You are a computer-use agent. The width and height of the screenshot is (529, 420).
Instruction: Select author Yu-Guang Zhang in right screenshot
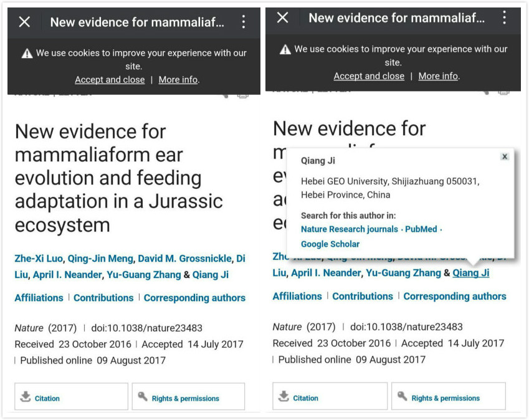click(403, 273)
